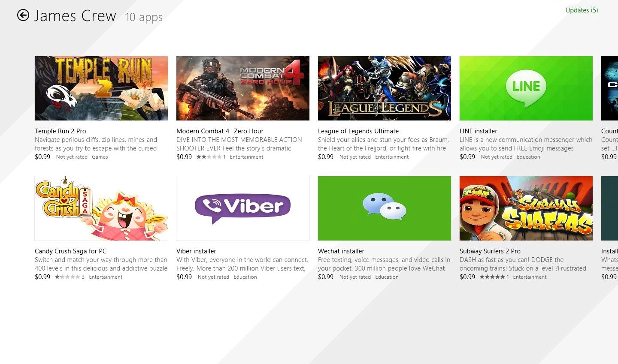Click the '10 apps' count label
Image resolution: width=618 pixels, height=364 pixels.
(x=144, y=17)
